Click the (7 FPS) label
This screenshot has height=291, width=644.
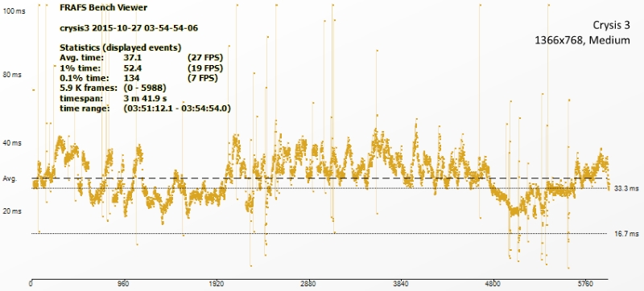[x=203, y=78]
